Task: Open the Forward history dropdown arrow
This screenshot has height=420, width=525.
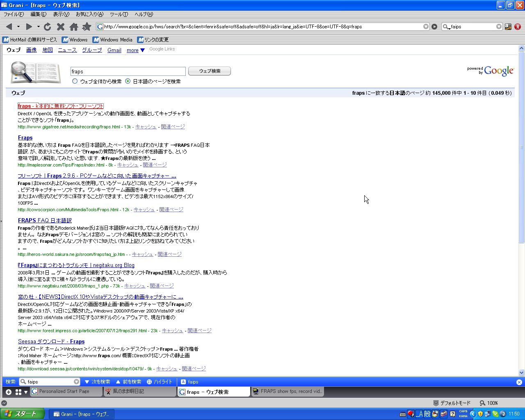Action: [x=38, y=27]
